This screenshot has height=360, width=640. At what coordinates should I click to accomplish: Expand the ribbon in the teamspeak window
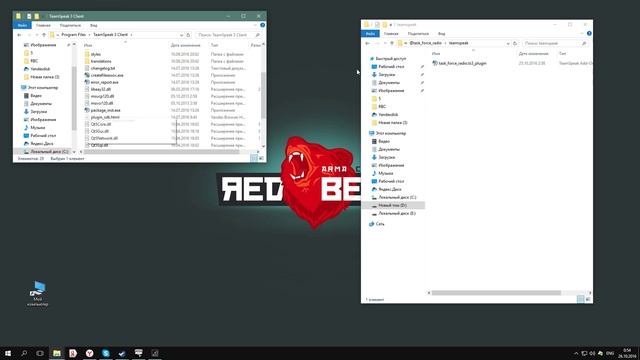pos(582,33)
